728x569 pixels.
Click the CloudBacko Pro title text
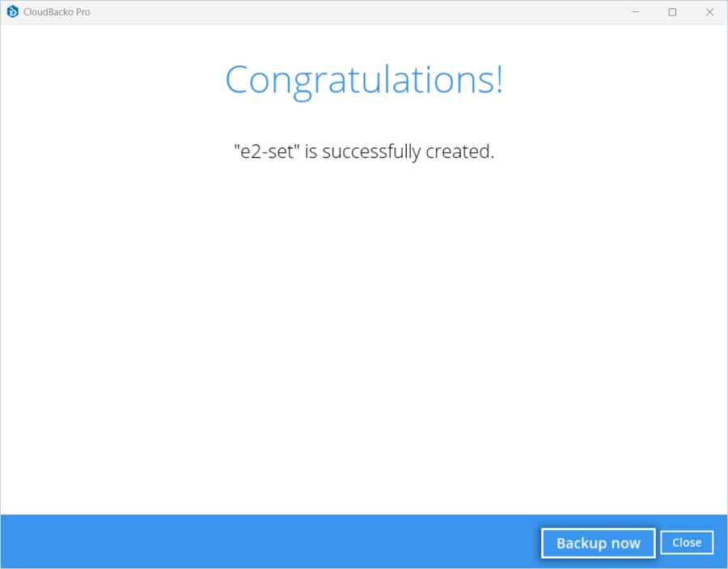click(57, 12)
